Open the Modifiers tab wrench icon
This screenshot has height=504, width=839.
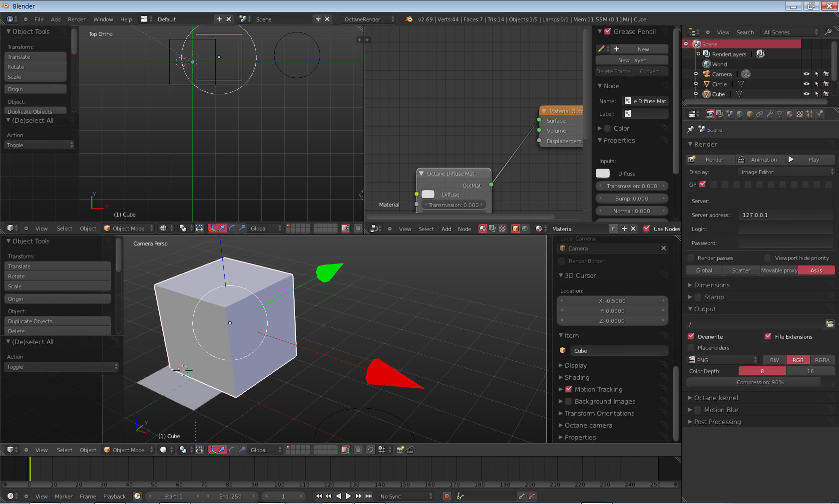[770, 114]
